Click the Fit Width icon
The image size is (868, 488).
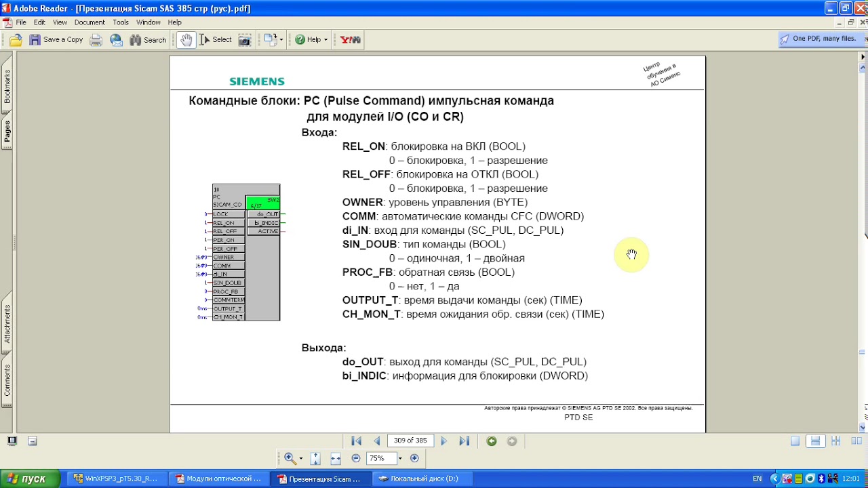[x=336, y=459]
